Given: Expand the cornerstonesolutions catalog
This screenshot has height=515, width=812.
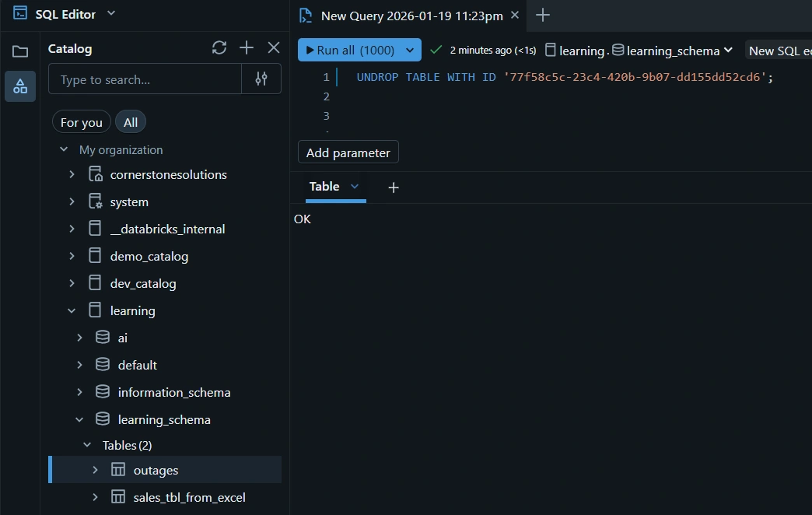Looking at the screenshot, I should [x=72, y=174].
